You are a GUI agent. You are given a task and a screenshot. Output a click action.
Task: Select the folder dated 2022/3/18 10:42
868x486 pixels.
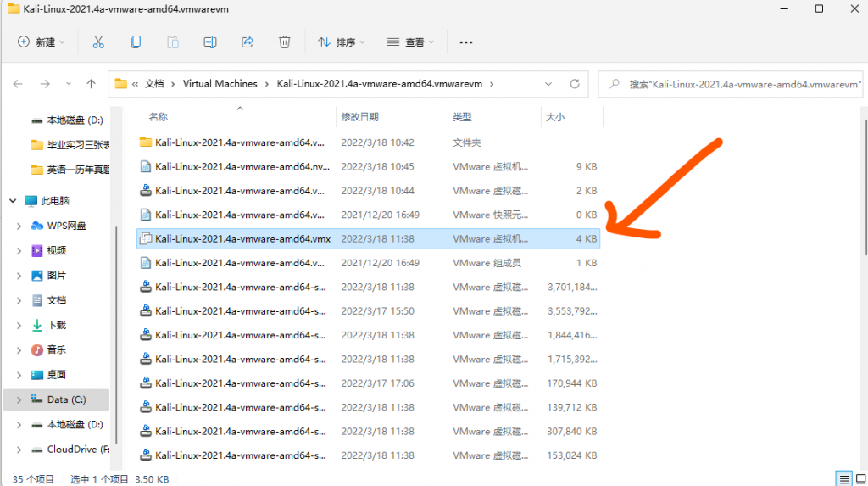pos(368,142)
